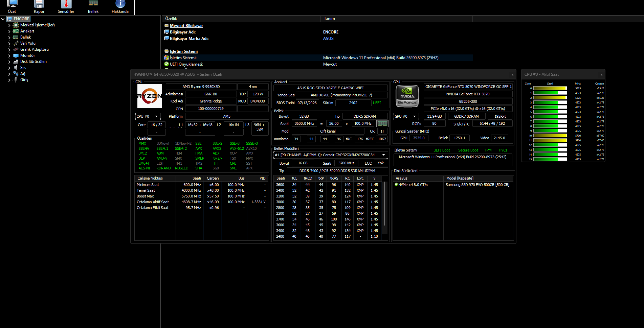
Task: Click the green status dot beside NVMe x4
Action: pos(396,185)
